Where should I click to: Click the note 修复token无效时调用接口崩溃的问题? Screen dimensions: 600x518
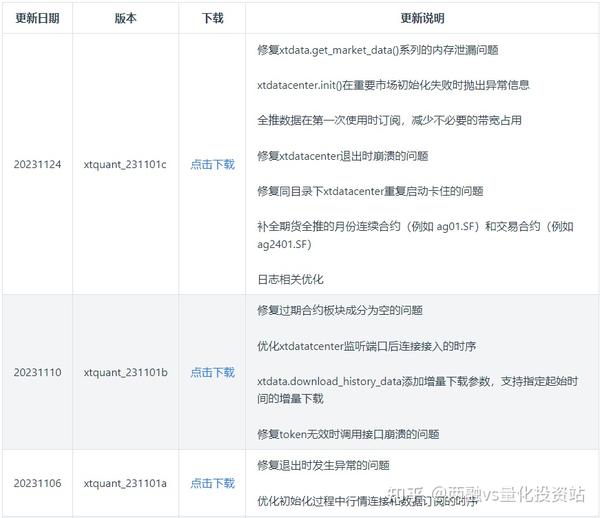[x=348, y=434]
